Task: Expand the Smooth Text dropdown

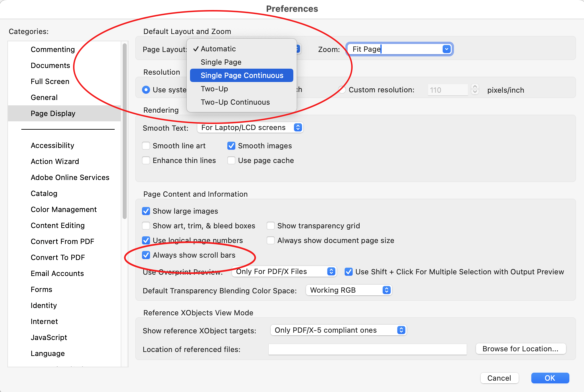Action: (x=298, y=127)
